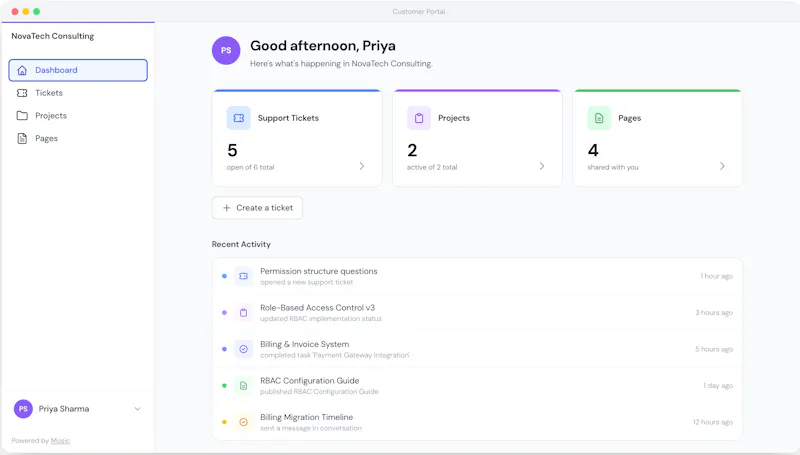Click the Projects folder icon in sidebar

[x=22, y=116]
